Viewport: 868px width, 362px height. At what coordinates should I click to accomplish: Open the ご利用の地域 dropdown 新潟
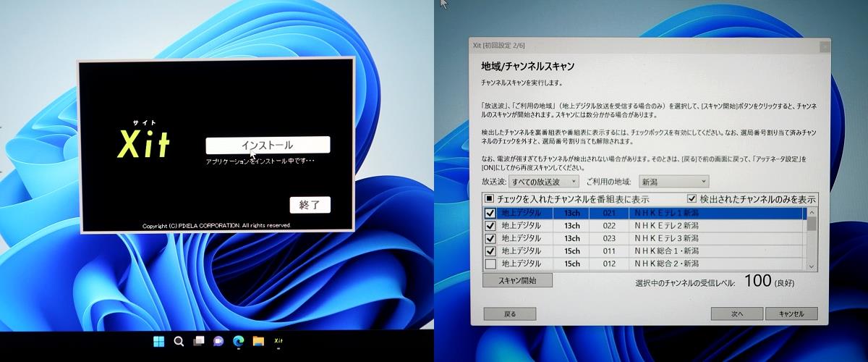674,181
